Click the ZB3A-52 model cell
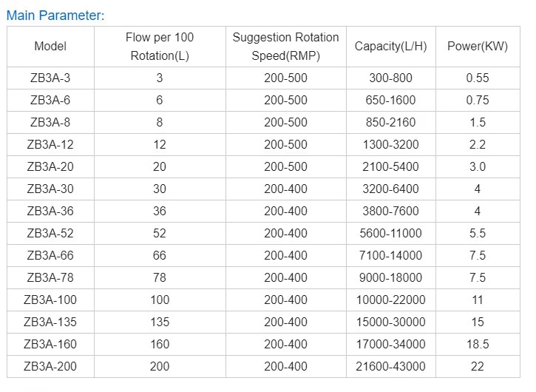 (x=50, y=233)
